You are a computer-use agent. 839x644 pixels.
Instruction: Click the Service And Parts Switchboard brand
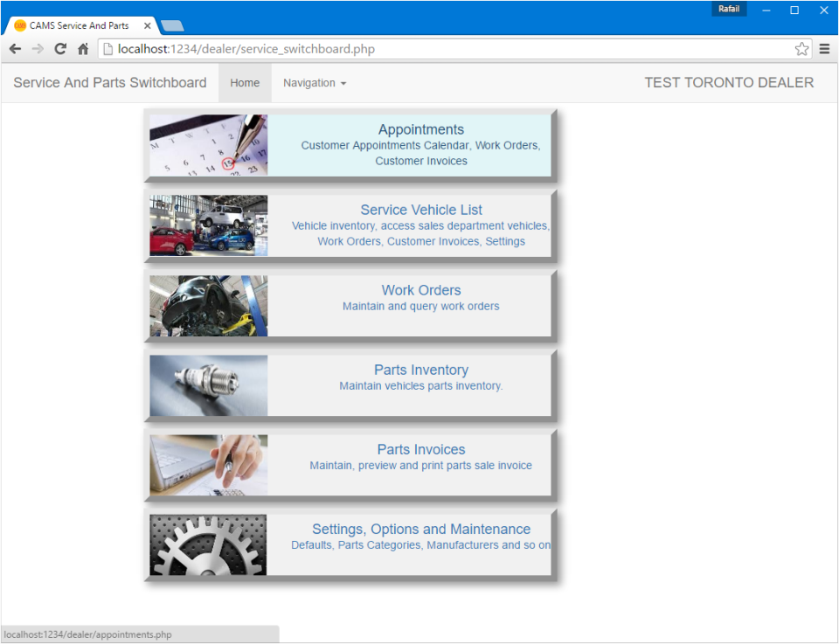pyautogui.click(x=110, y=83)
